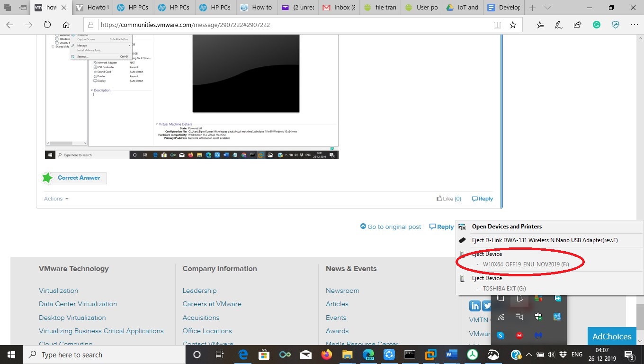Image resolution: width=644 pixels, height=364 pixels.
Task: Refresh the page using the reload icon
Action: click(x=47, y=25)
